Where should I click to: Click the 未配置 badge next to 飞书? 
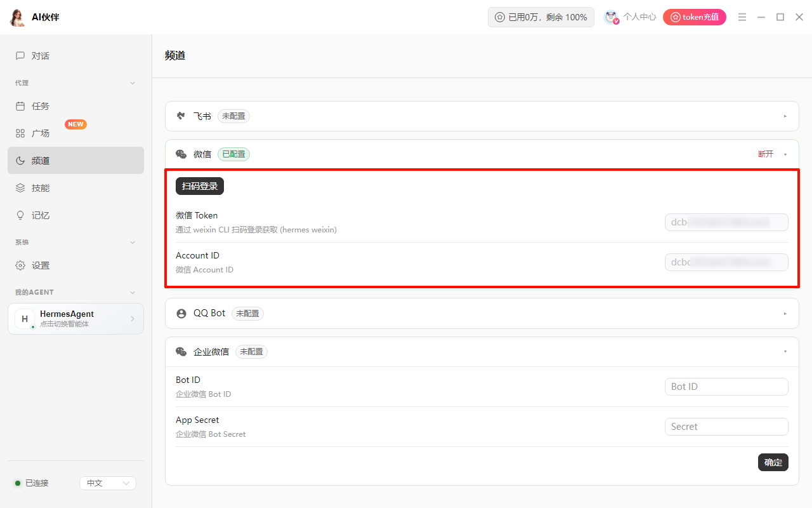tap(233, 116)
